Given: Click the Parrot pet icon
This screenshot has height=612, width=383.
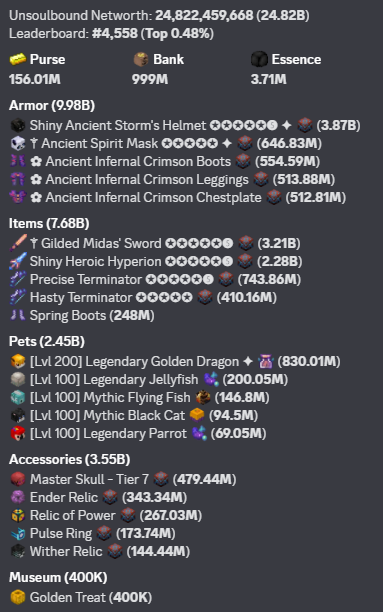Looking at the screenshot, I should 18,433.
